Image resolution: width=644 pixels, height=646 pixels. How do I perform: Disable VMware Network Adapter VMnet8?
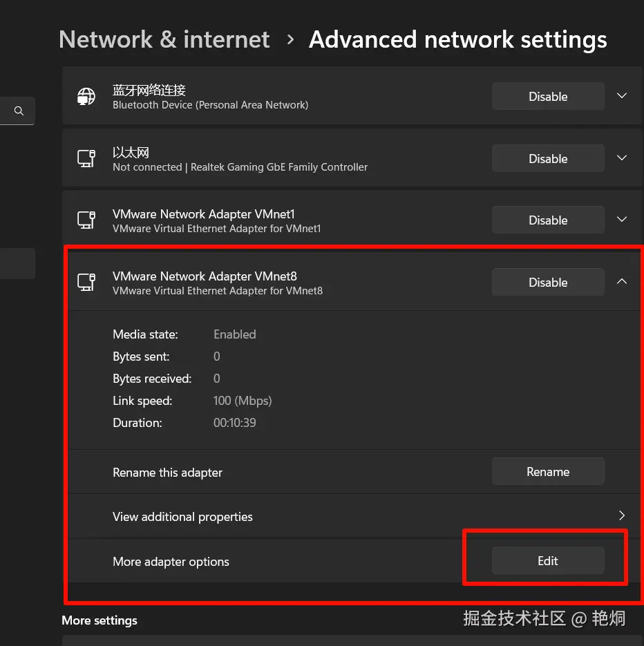[x=548, y=282]
